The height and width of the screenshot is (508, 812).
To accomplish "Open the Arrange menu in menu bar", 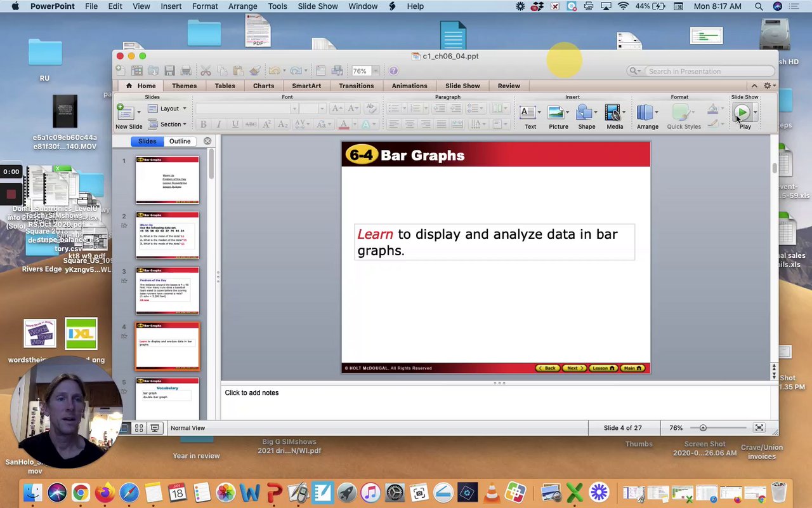I will (242, 6).
